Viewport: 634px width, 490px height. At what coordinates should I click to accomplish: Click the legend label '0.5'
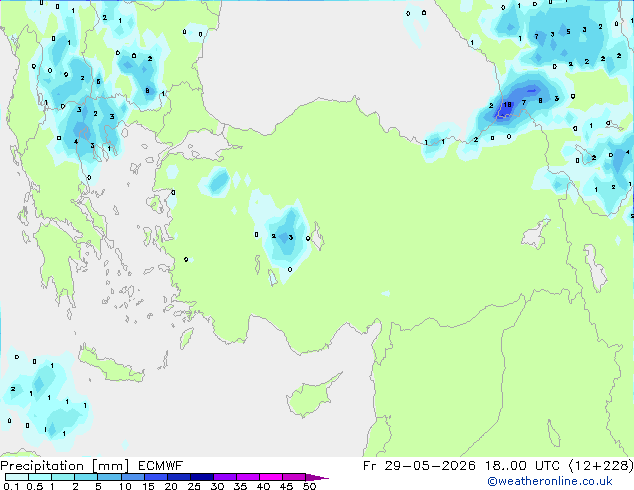pyautogui.click(x=35, y=486)
